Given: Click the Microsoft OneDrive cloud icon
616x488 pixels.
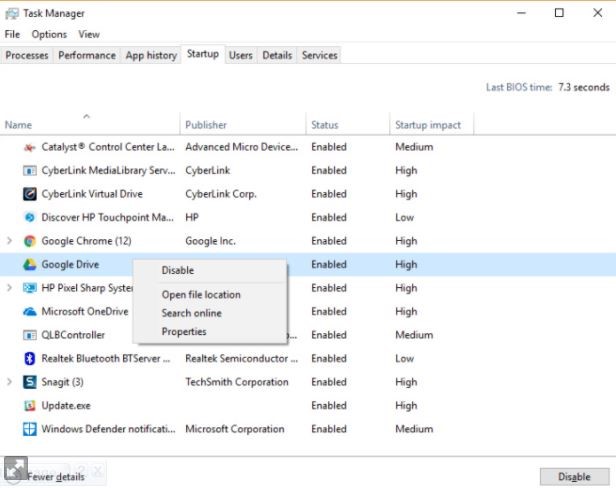Looking at the screenshot, I should pos(29,312).
